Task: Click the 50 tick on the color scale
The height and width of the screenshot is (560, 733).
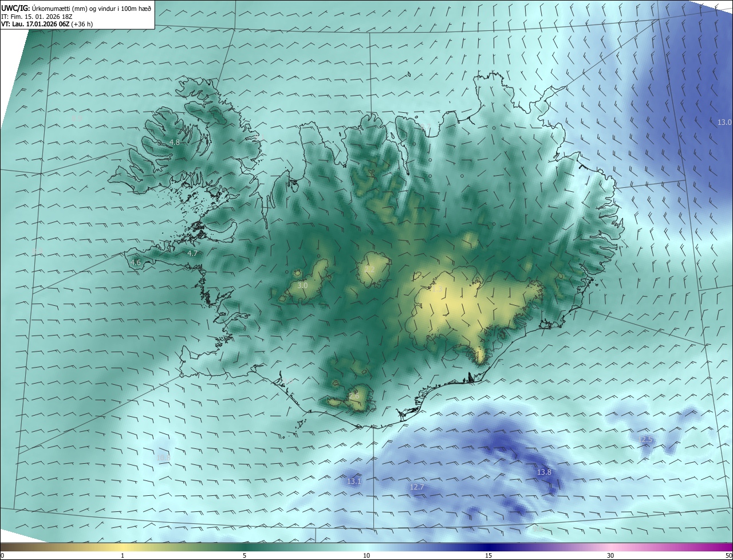Action: [728, 555]
